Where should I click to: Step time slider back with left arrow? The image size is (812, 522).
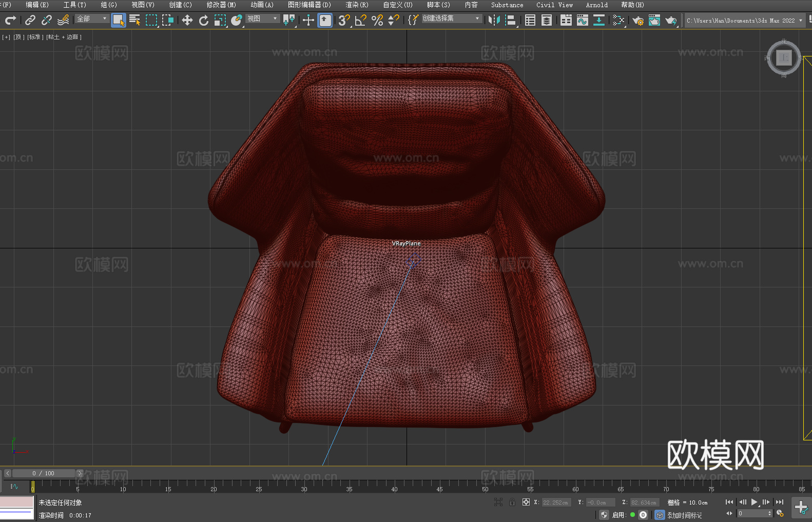tap(8, 473)
